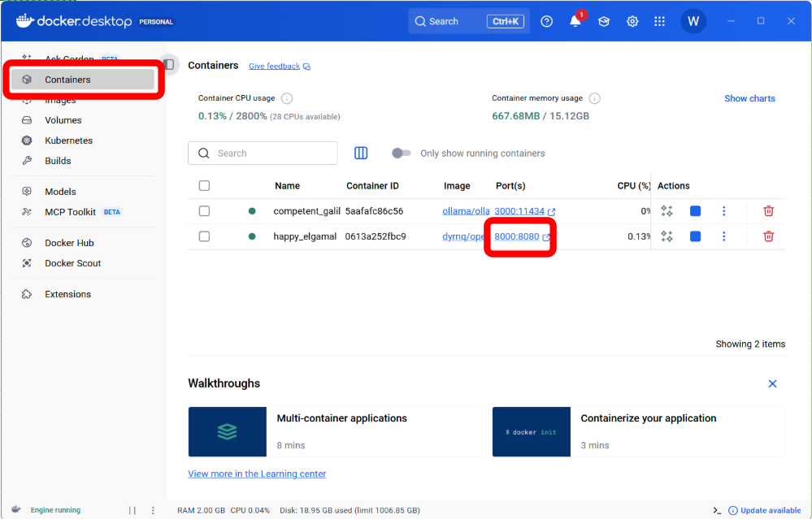The height and width of the screenshot is (519, 812).
Task: Check the select-all containers checkbox
Action: point(204,186)
